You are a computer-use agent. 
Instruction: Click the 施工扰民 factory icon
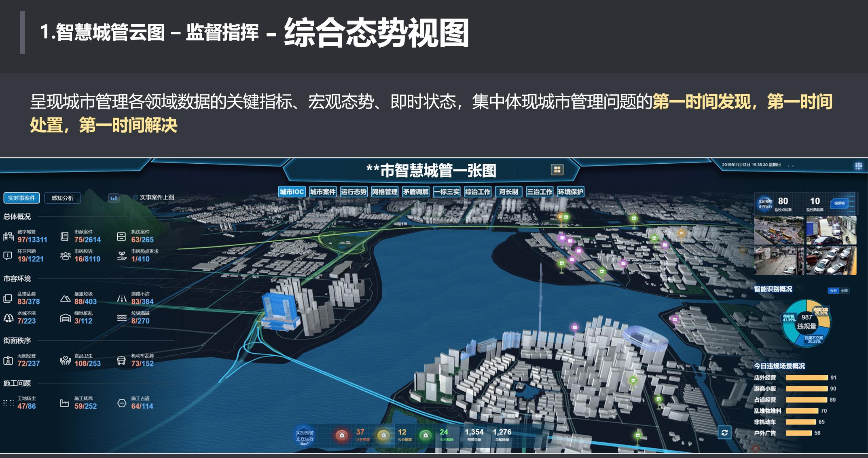point(64,403)
